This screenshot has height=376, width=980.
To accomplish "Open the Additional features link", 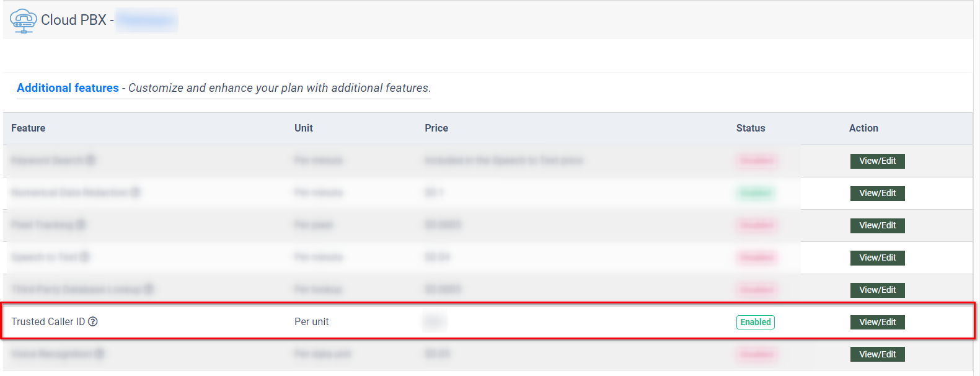I will point(68,88).
